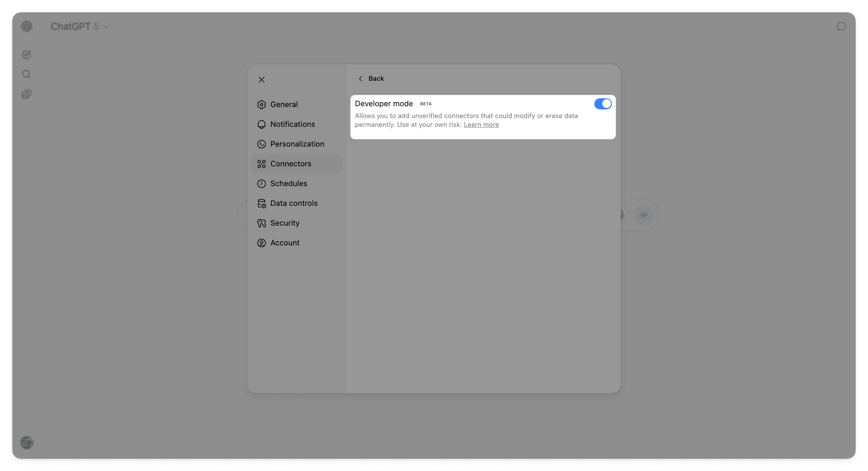The height and width of the screenshot is (471, 868).
Task: Open chat search in the sidebar
Action: (26, 74)
